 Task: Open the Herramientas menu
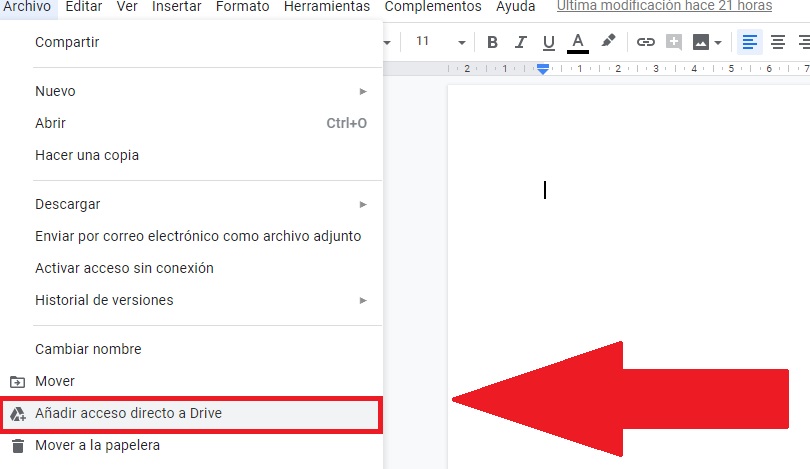(x=325, y=7)
